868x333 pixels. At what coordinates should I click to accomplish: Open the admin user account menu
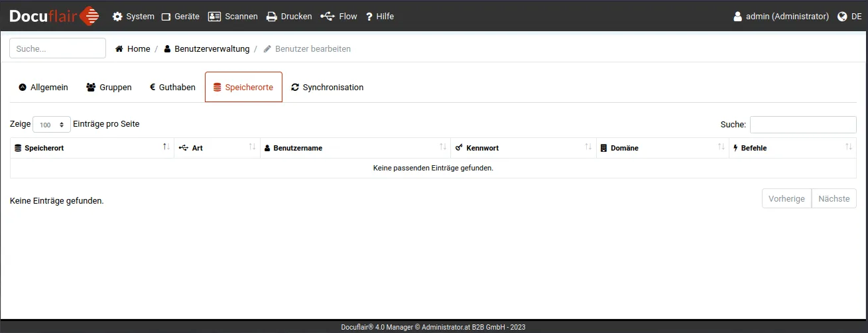pos(780,17)
